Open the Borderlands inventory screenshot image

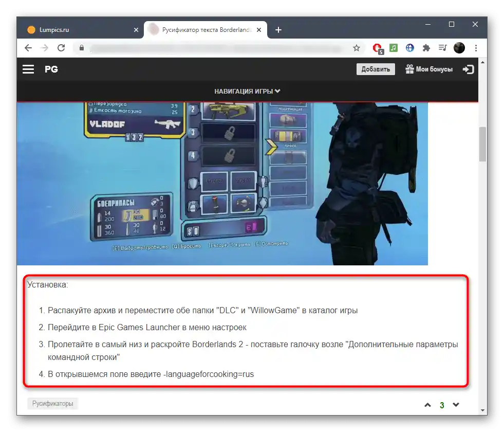click(x=222, y=184)
